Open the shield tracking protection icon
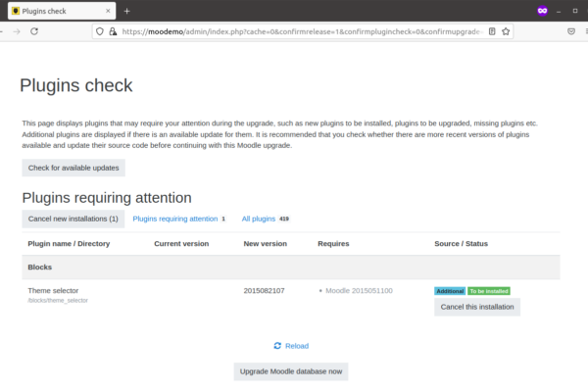This screenshot has width=588, height=392. [x=100, y=31]
